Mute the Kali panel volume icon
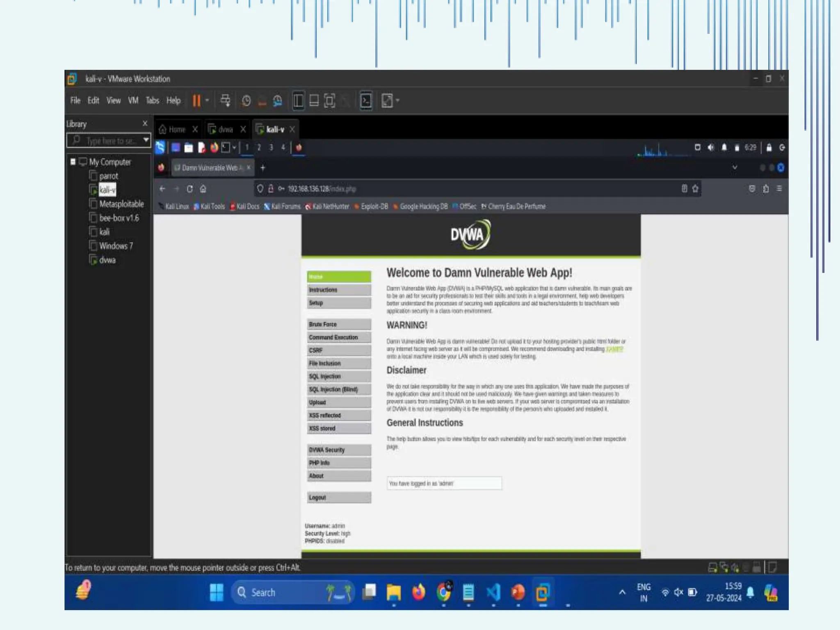Image resolution: width=840 pixels, height=630 pixels. click(x=711, y=148)
